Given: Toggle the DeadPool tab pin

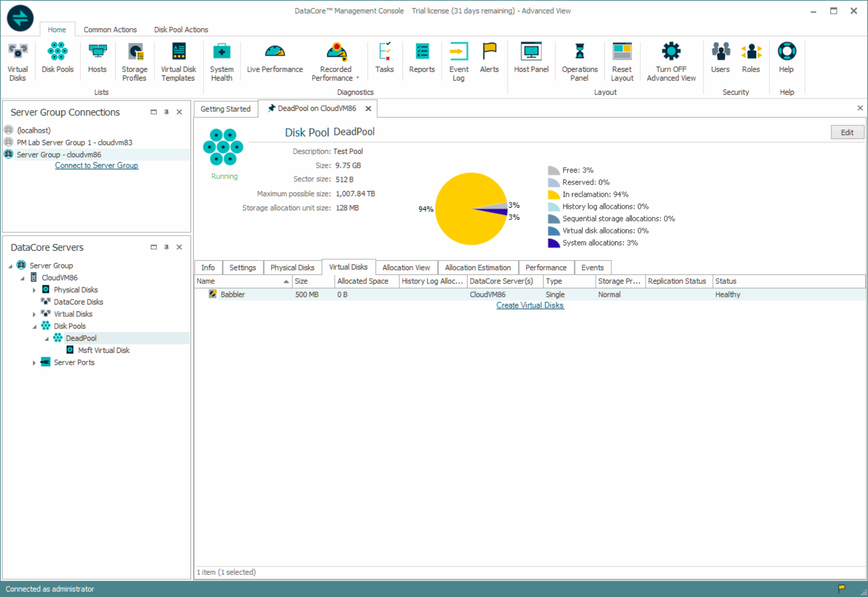Looking at the screenshot, I should point(271,108).
